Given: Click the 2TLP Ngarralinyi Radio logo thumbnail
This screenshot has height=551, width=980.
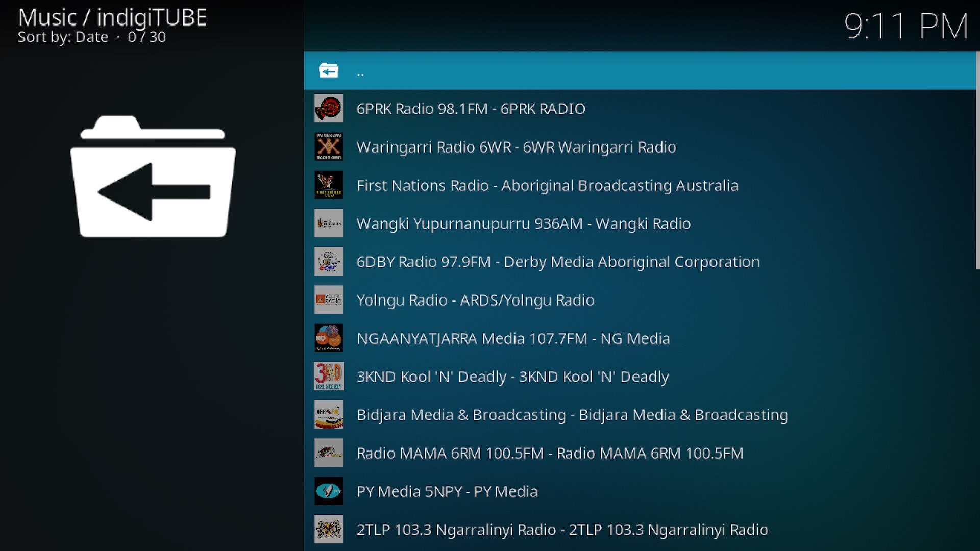Looking at the screenshot, I should coord(328,530).
